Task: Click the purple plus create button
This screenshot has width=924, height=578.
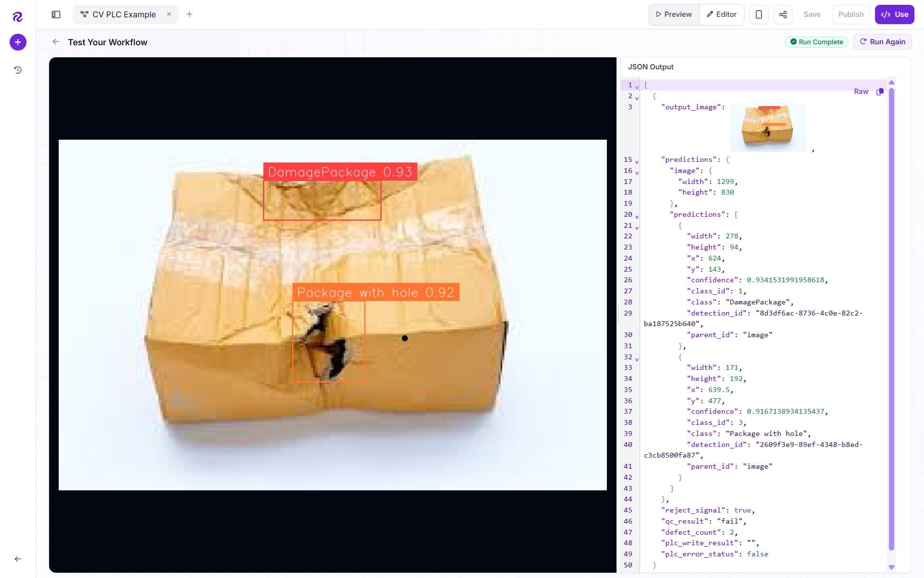Action: (18, 42)
